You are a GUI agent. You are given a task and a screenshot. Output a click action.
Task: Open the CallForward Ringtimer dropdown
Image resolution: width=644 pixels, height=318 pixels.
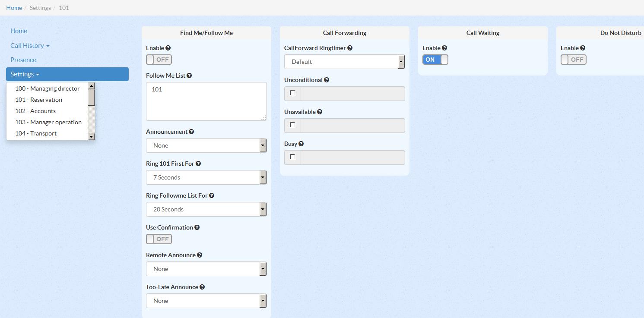(x=345, y=62)
